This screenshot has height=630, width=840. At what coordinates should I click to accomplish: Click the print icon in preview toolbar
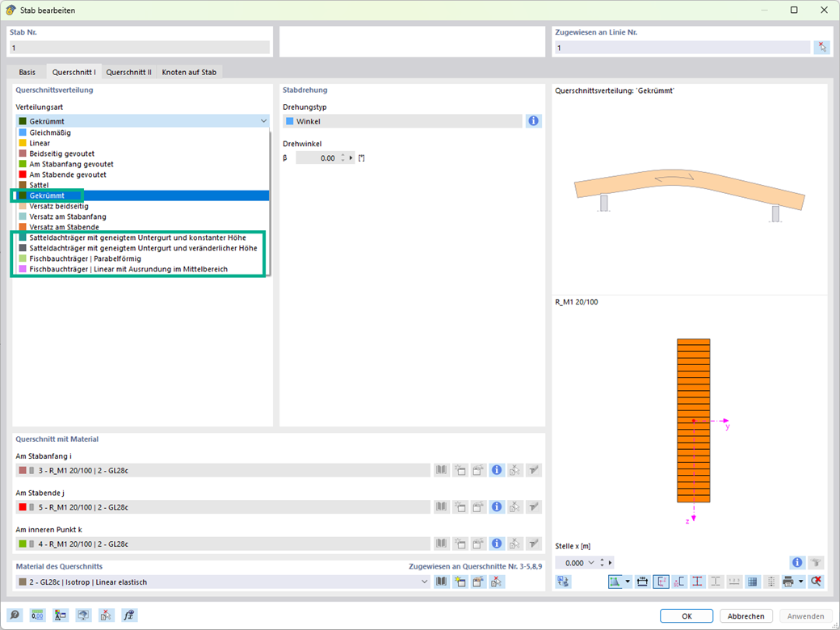click(788, 582)
